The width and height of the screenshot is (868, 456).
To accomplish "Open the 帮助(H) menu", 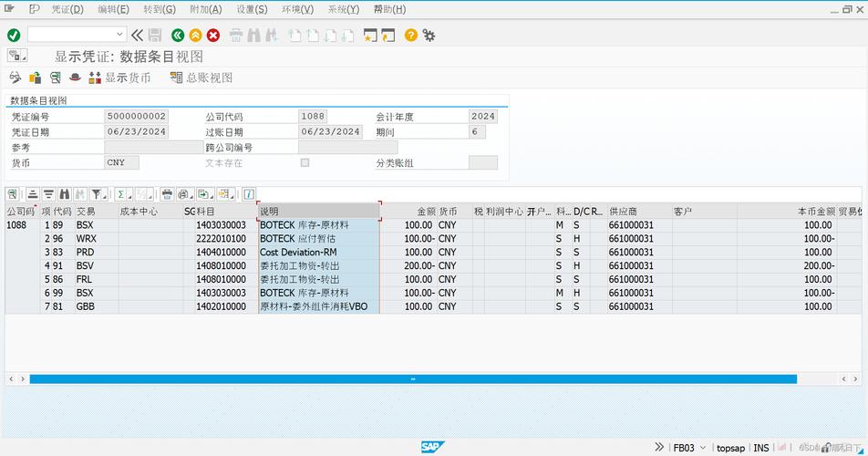I will click(389, 9).
